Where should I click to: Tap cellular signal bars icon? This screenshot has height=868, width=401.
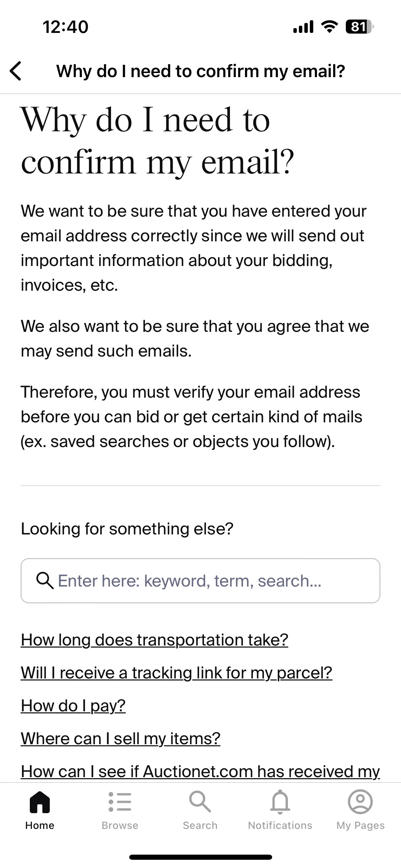(303, 27)
